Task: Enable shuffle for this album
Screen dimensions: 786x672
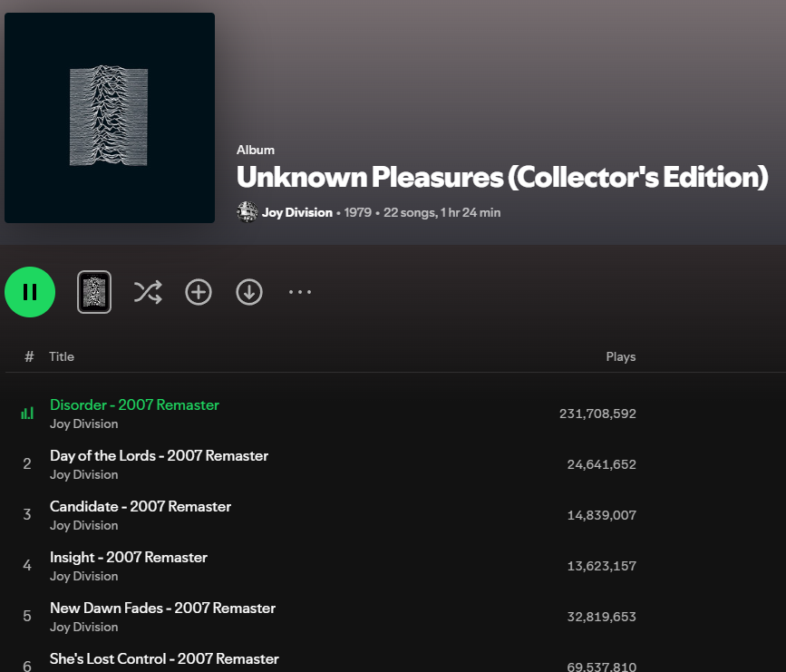Action: pos(148,292)
